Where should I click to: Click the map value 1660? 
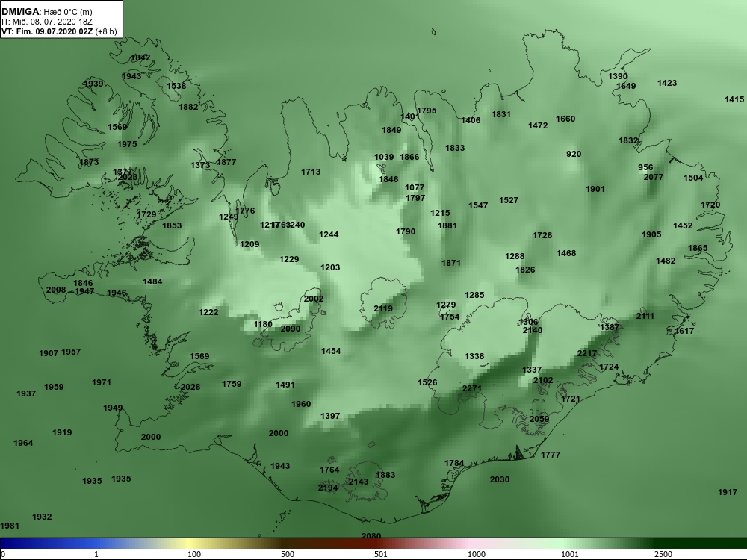coord(565,119)
